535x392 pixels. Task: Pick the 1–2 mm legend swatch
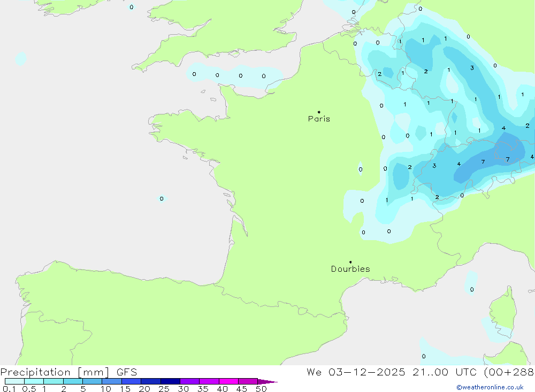53,381
